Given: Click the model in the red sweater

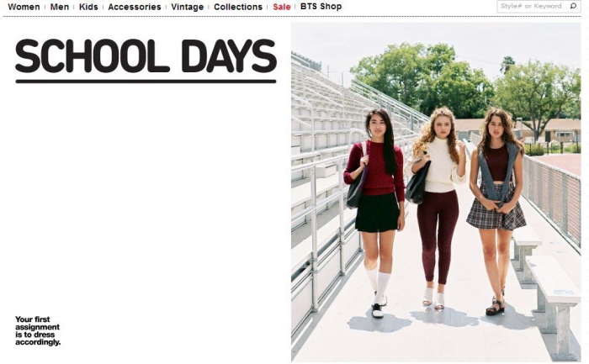Looking at the screenshot, I should (x=375, y=212).
